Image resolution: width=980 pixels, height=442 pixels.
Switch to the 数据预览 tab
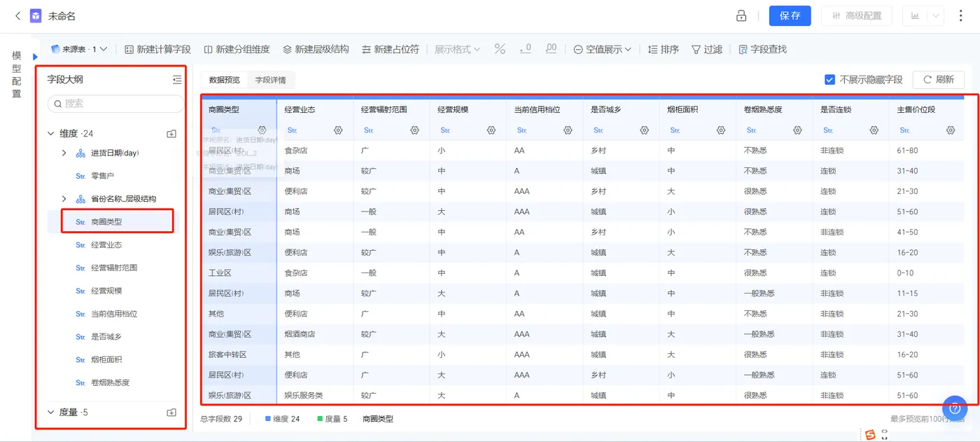coord(224,80)
